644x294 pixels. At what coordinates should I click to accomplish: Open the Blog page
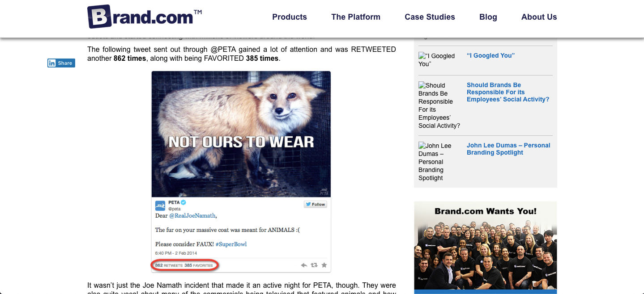(x=488, y=17)
